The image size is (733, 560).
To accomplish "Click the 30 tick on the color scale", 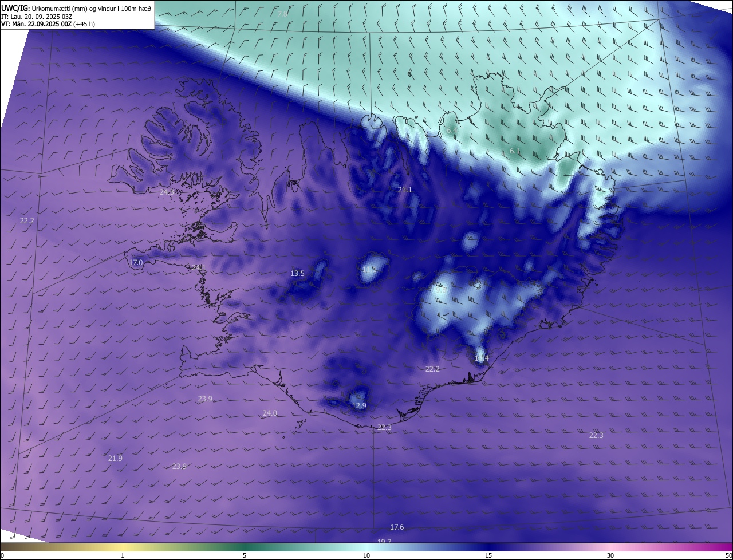I will point(610,555).
